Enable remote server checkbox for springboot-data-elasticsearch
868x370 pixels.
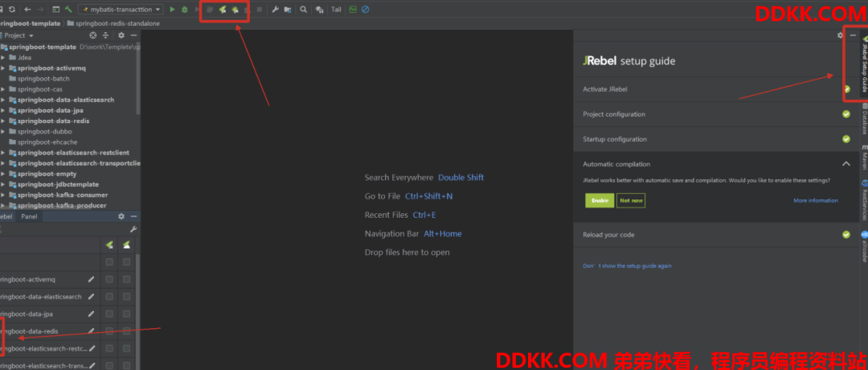click(127, 297)
